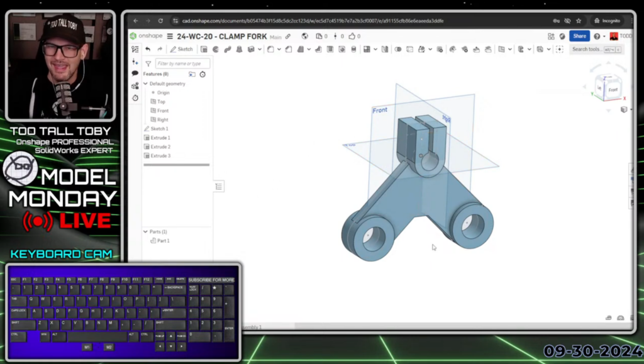
Task: Select the Linear pattern tool
Action: click(367, 49)
